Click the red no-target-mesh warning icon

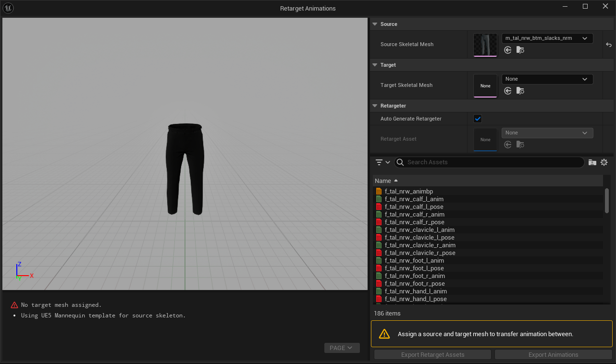[x=14, y=305]
